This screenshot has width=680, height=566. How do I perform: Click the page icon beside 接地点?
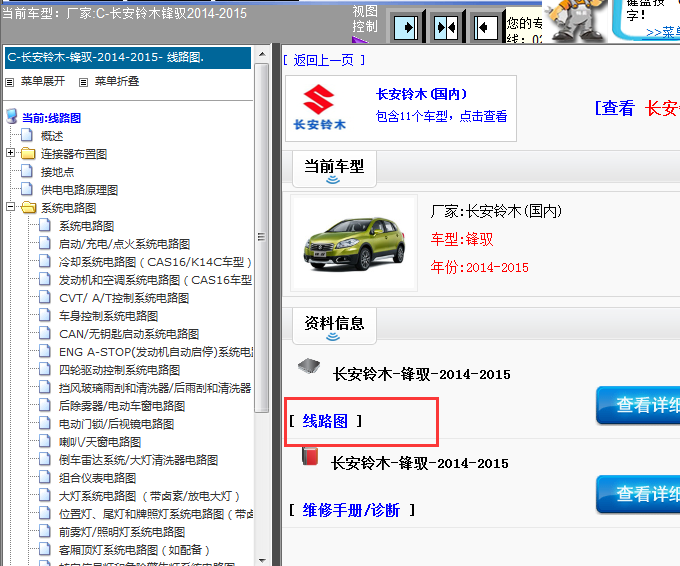(x=27, y=171)
